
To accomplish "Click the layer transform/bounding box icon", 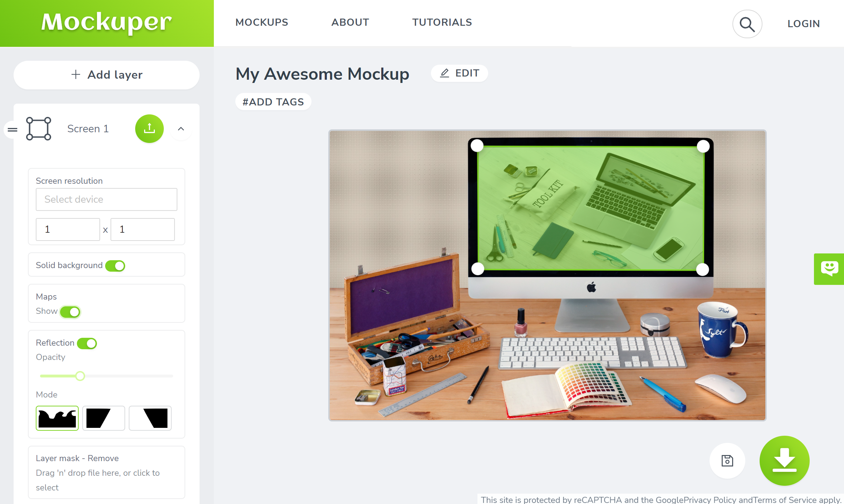I will (x=38, y=128).
